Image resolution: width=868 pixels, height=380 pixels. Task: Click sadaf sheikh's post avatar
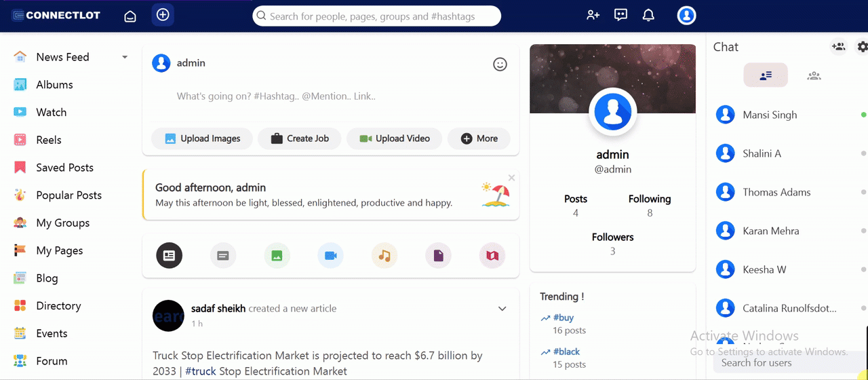click(x=168, y=316)
